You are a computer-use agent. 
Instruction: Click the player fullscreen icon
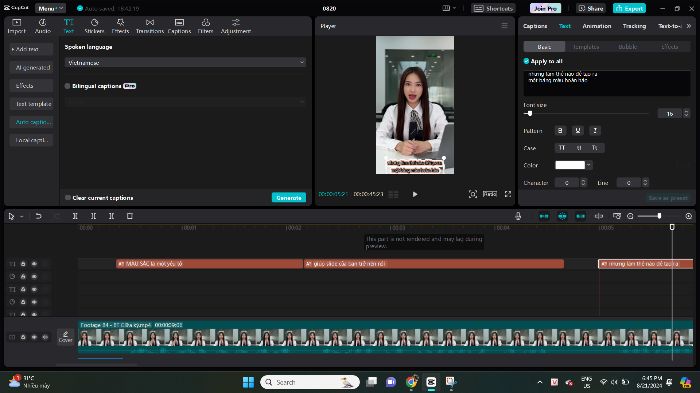click(x=508, y=194)
